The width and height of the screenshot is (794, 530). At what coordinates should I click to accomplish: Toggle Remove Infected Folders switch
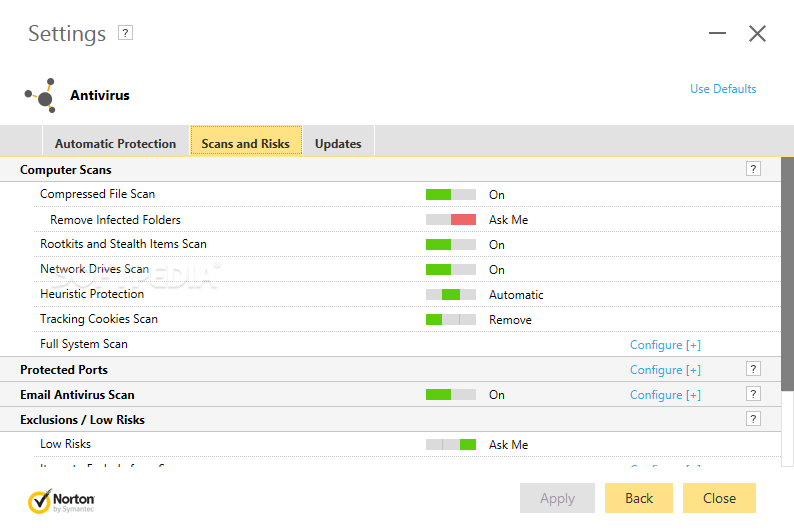451,219
